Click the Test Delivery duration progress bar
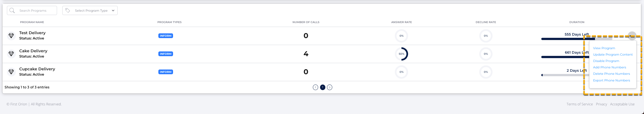The image size is (644, 114). 576,39
